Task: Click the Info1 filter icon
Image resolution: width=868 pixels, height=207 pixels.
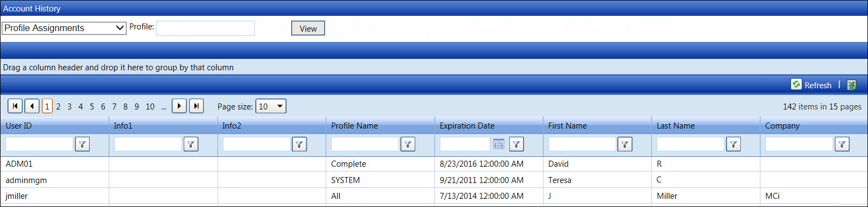Action: [x=191, y=144]
